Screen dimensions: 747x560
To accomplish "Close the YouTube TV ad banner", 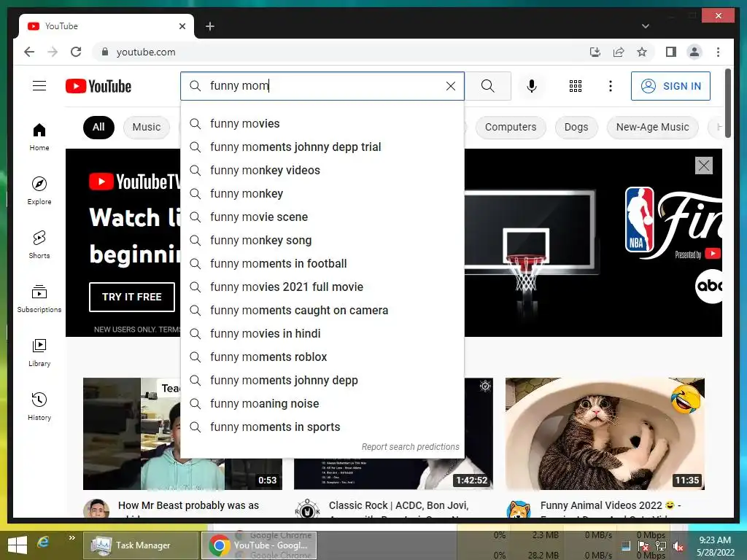I will coord(704,166).
